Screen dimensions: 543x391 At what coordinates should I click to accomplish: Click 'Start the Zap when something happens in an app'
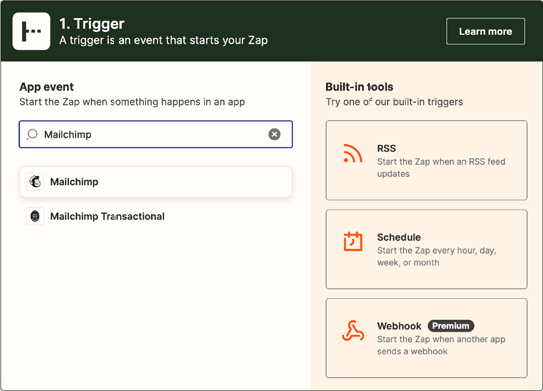[x=132, y=102]
